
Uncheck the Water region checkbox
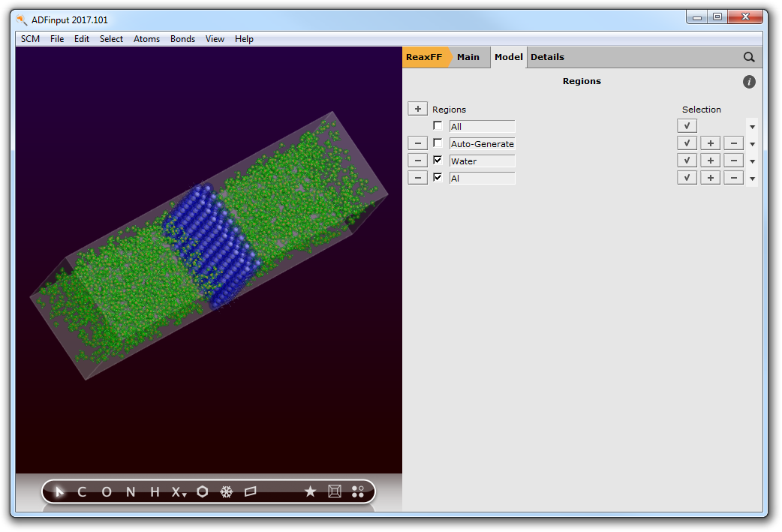(438, 160)
